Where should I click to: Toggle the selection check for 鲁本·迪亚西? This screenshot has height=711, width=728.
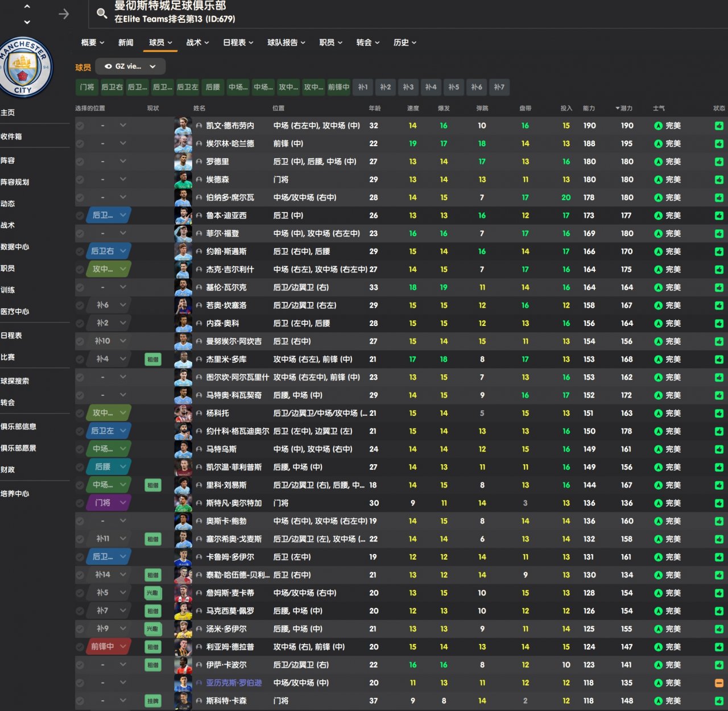(80, 216)
